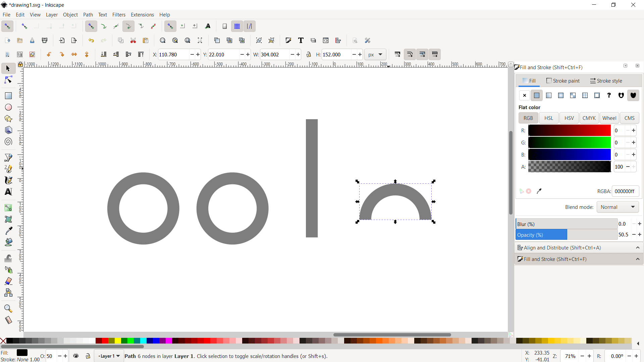Pick yellow swatch in bottom palette
Viewport: 644px width, 362px height.
[118, 341]
